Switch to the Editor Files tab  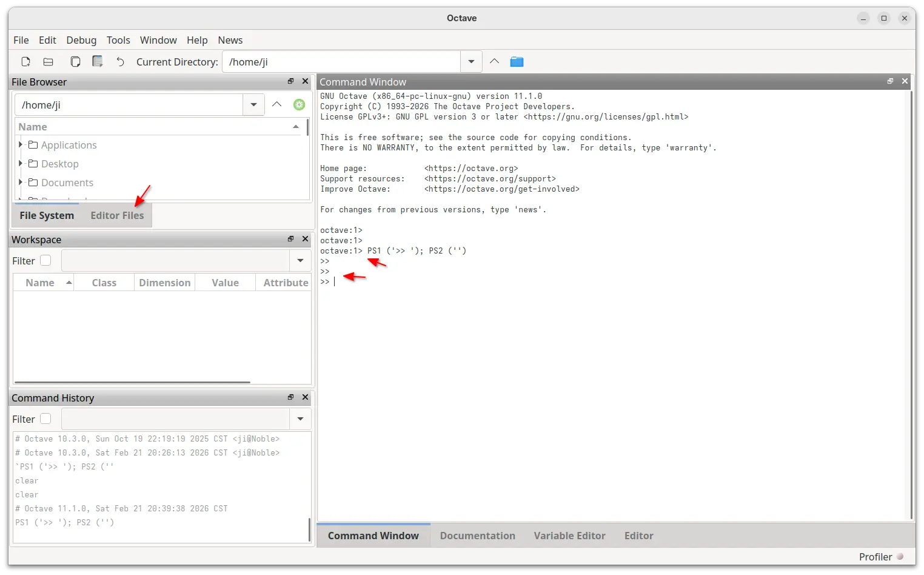(x=117, y=215)
